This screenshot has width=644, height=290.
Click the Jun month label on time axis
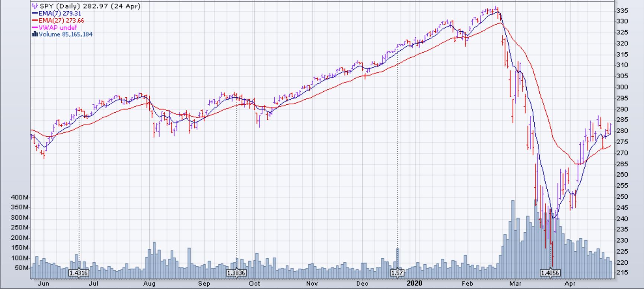coord(44,284)
